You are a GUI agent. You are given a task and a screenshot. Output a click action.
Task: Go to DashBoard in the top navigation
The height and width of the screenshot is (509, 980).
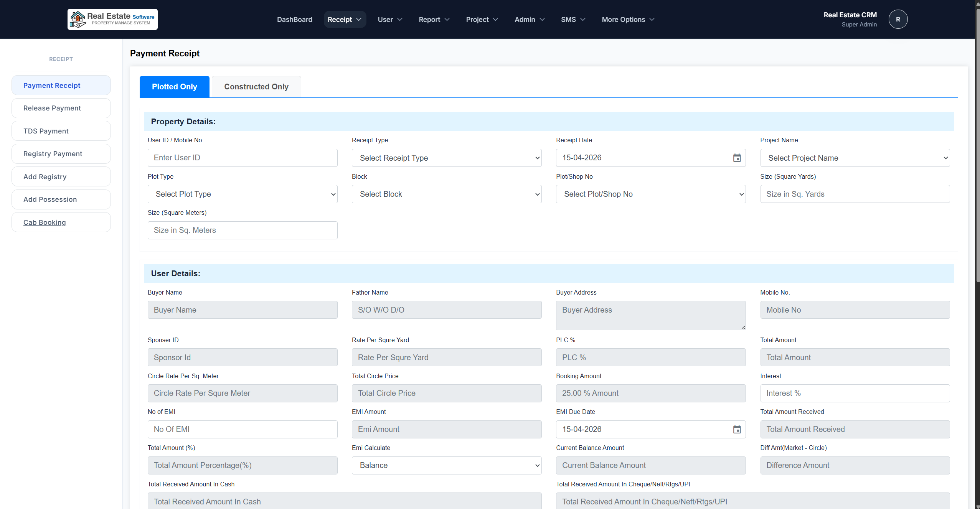click(294, 20)
